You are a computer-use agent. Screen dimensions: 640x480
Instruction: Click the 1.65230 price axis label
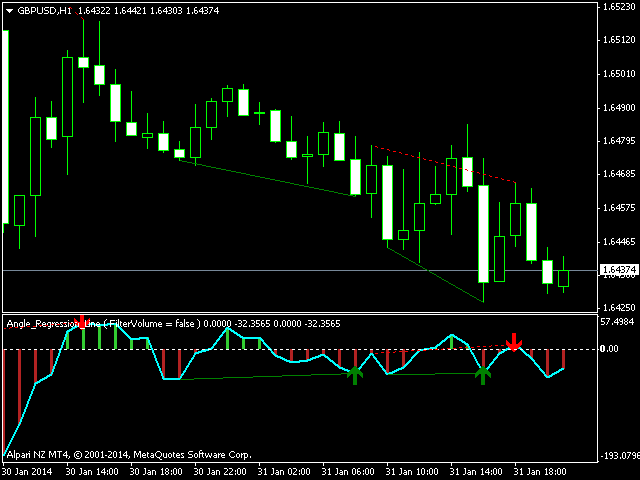pos(619,7)
